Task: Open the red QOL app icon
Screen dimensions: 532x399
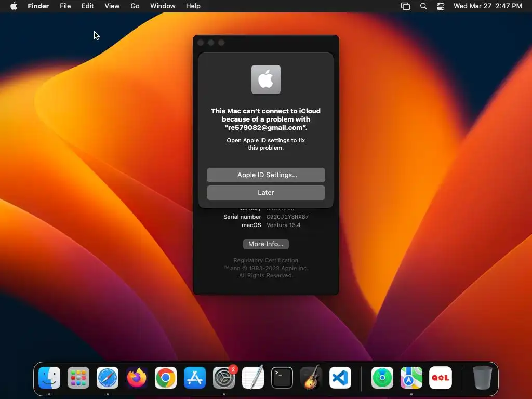Action: pos(441,378)
